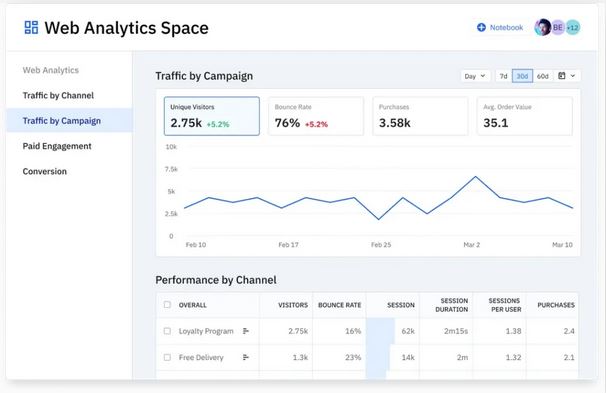
Task: Click the Free Delivery row name
Action: 201,357
